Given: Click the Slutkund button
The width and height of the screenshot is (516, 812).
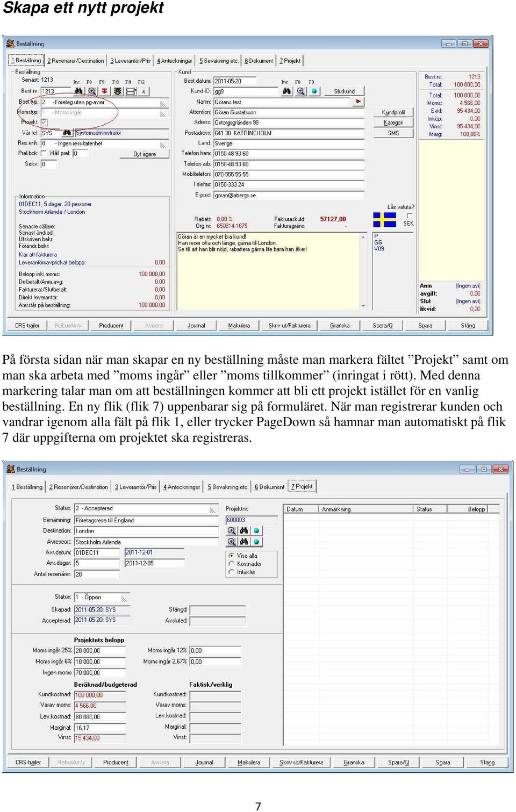Looking at the screenshot, I should (344, 91).
